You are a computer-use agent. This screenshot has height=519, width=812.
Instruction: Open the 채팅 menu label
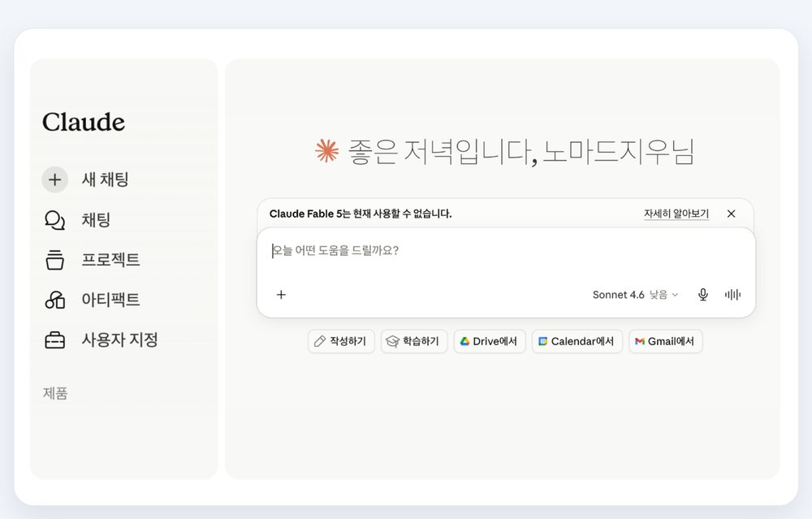[x=97, y=219]
